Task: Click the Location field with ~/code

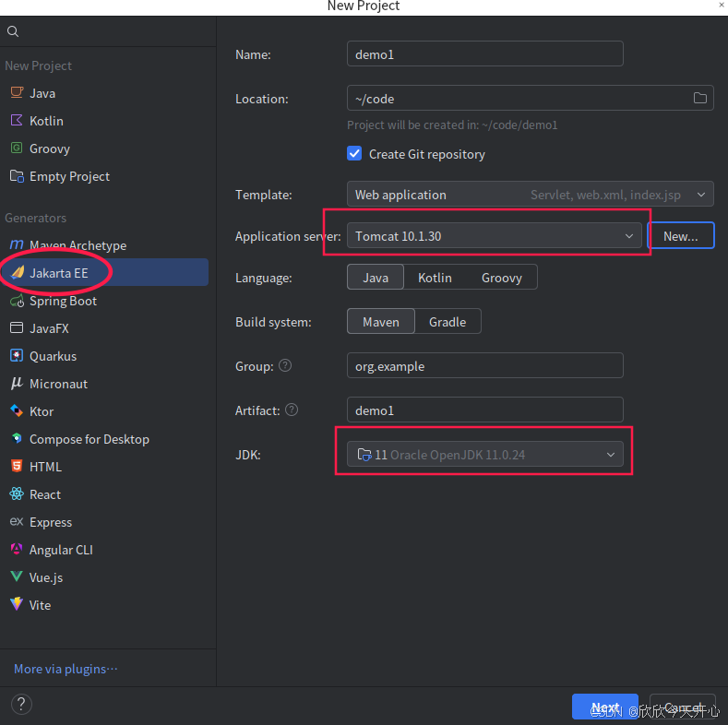Action: (x=530, y=98)
